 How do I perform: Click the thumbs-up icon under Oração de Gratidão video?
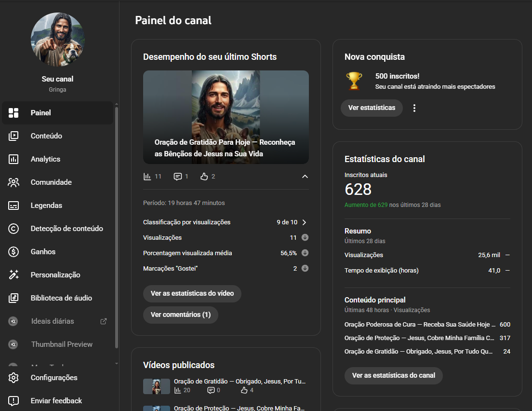pos(244,390)
